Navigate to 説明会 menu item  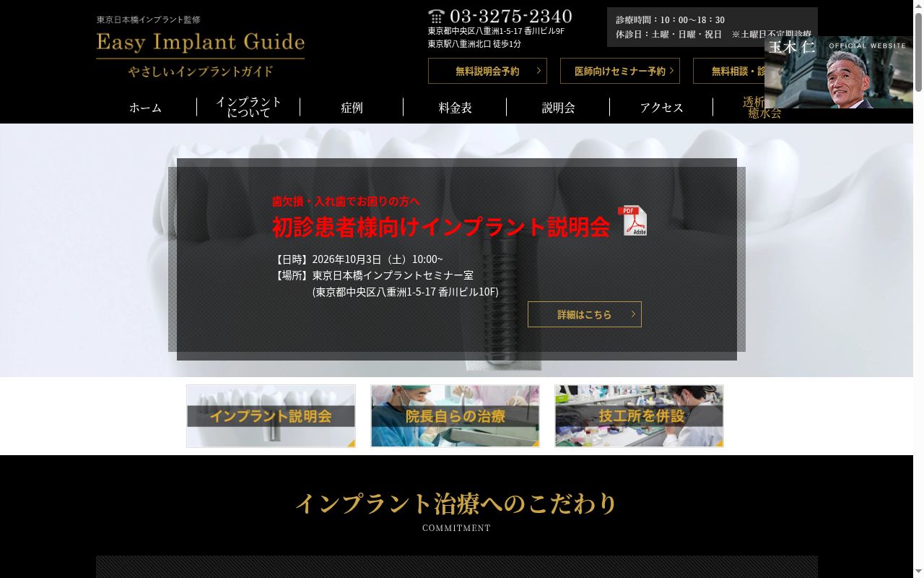(x=558, y=108)
